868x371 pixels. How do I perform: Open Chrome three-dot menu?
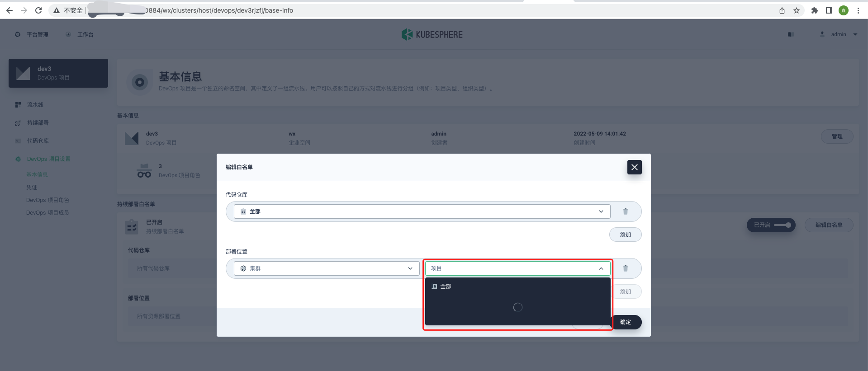click(858, 10)
